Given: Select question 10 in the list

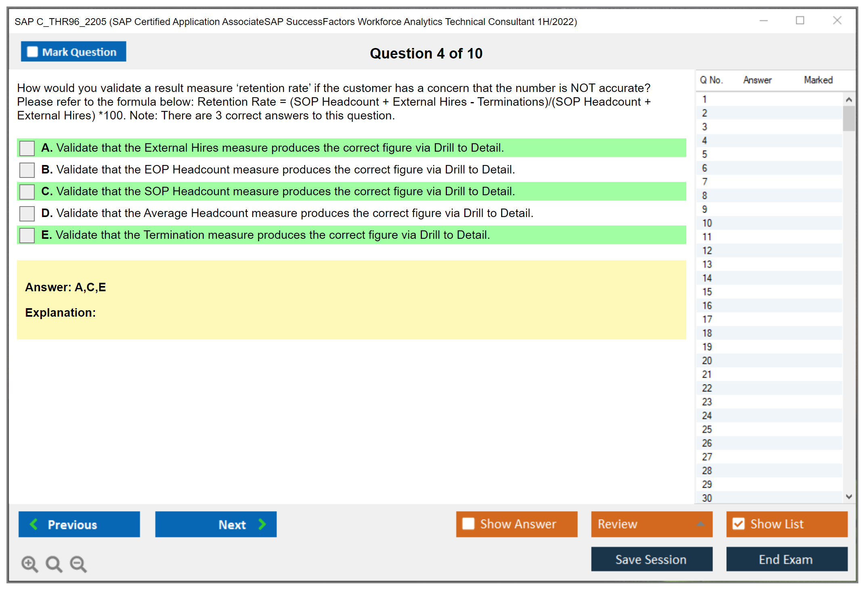Looking at the screenshot, I should pos(707,223).
